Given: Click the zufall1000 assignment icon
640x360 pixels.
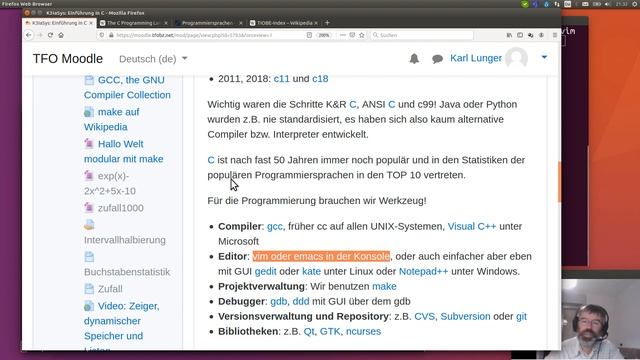Looking at the screenshot, I should click(89, 208).
